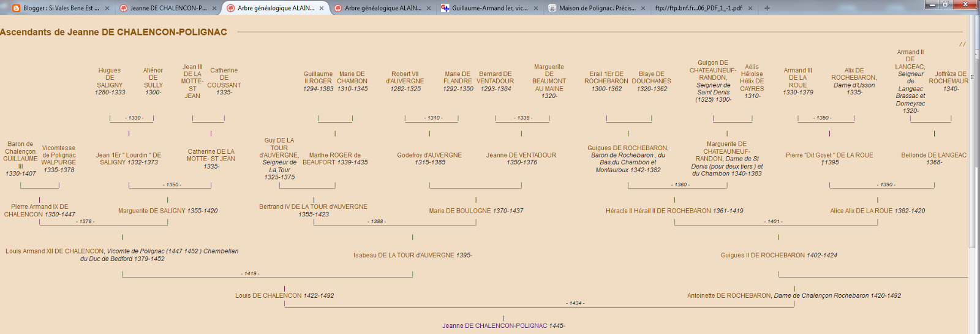The image size is (980, 334).
Task: Click the Blogger favicon on first tab
Action: coord(17,8)
